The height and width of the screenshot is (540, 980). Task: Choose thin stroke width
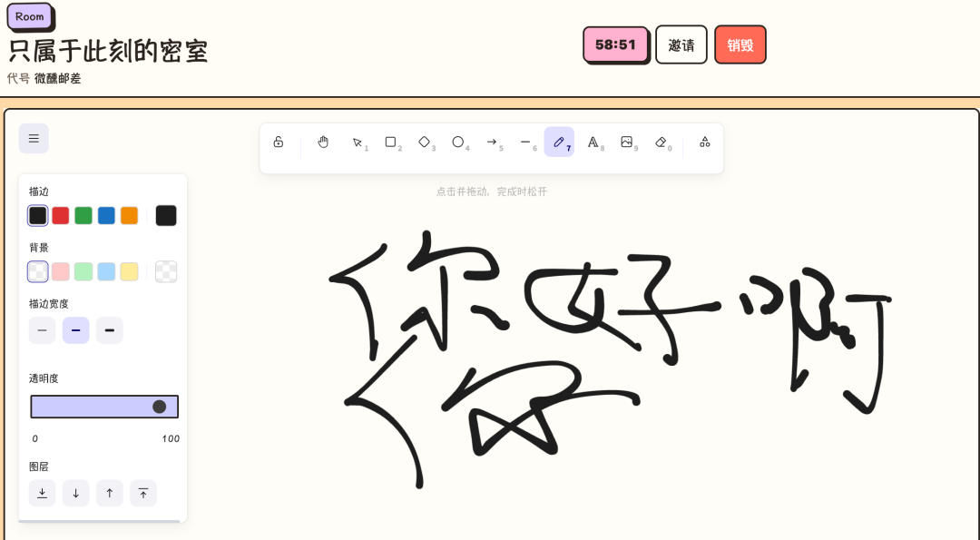tap(42, 330)
